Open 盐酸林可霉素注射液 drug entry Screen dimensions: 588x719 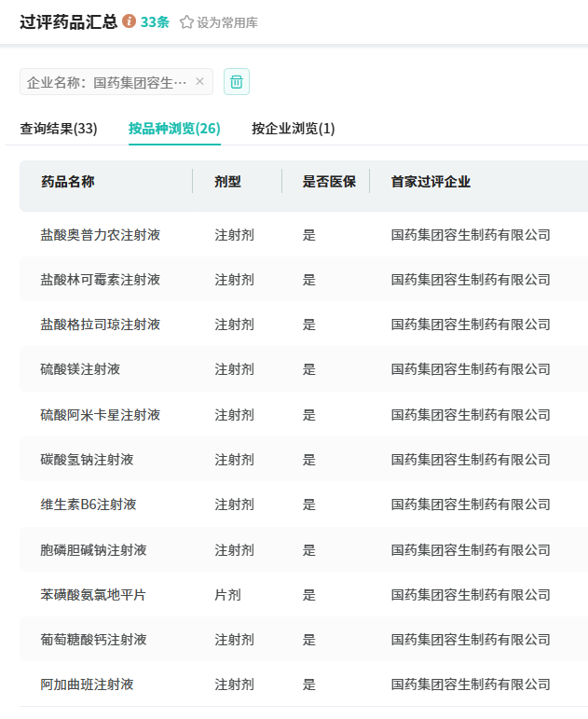pos(101,279)
